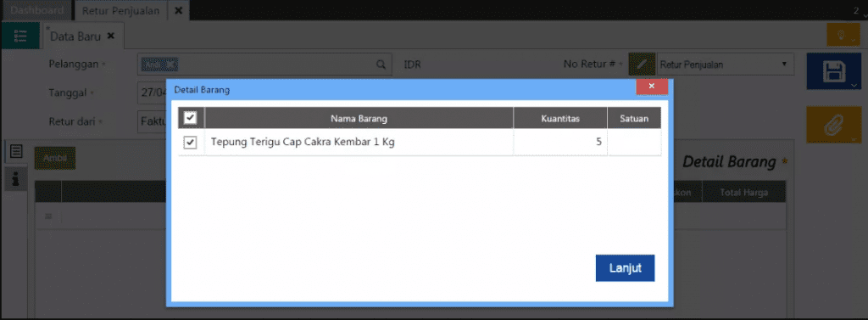Select the Data Baru tab
The image size is (868, 320).
click(75, 36)
